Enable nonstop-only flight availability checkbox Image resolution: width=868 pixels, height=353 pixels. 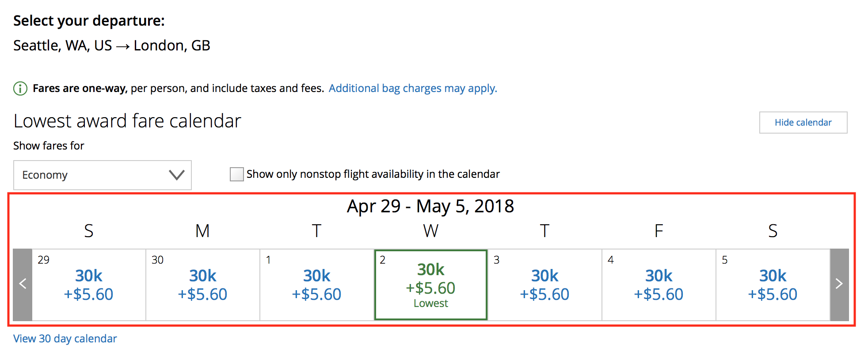click(x=236, y=174)
